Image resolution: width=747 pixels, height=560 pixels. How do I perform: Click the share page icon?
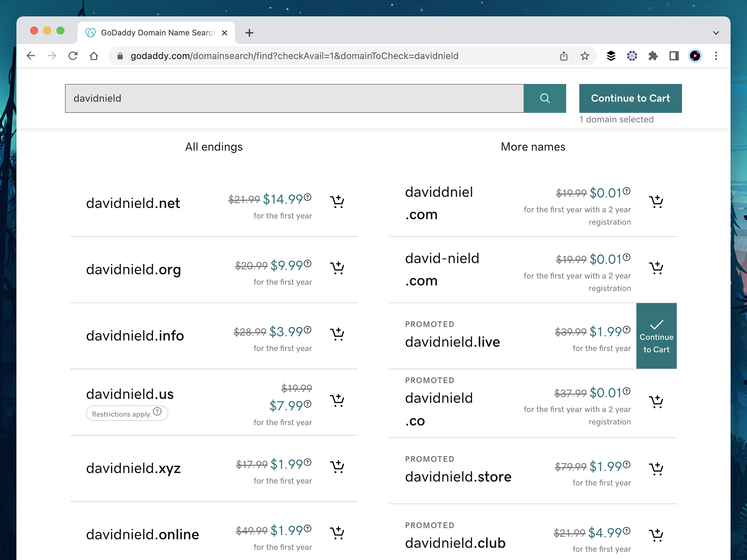click(564, 56)
